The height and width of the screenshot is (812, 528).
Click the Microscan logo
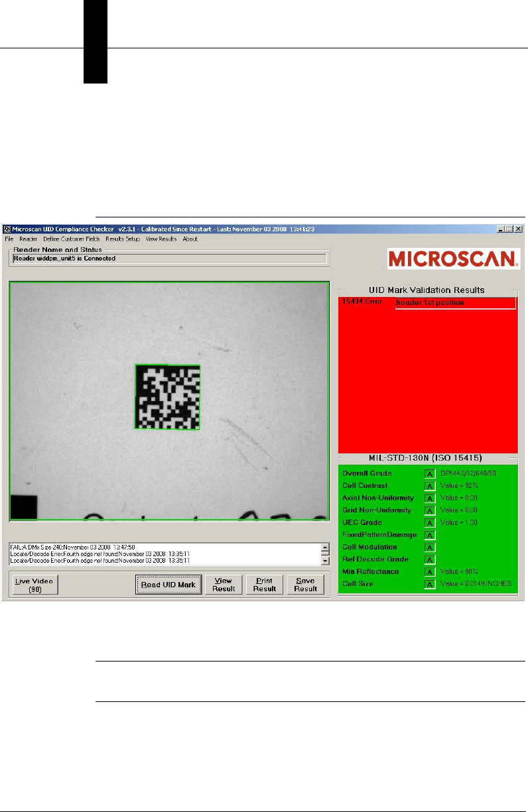click(x=454, y=259)
